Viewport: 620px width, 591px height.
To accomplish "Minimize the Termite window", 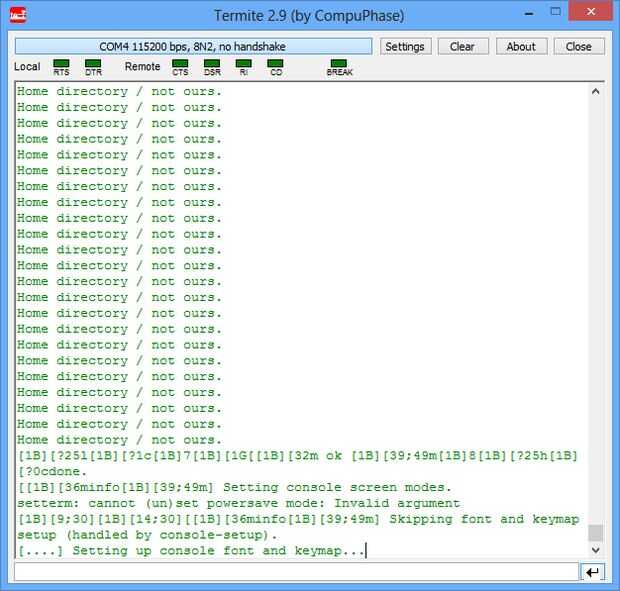I will [529, 14].
